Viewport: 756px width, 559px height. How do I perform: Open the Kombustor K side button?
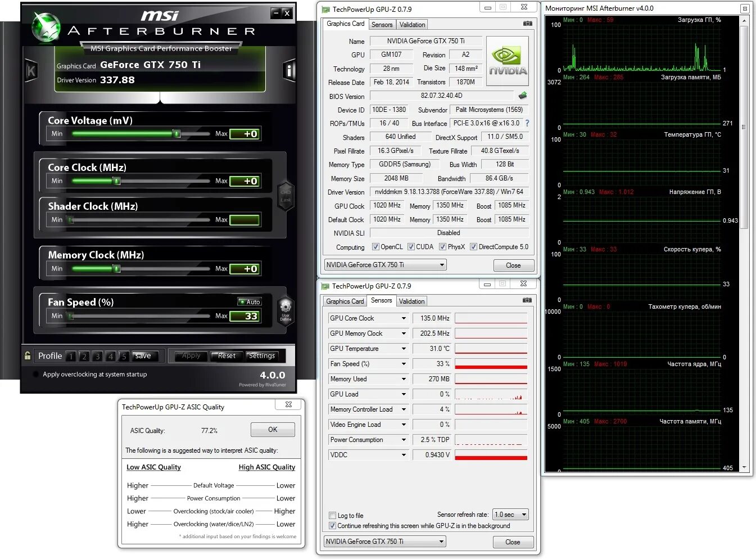point(31,71)
